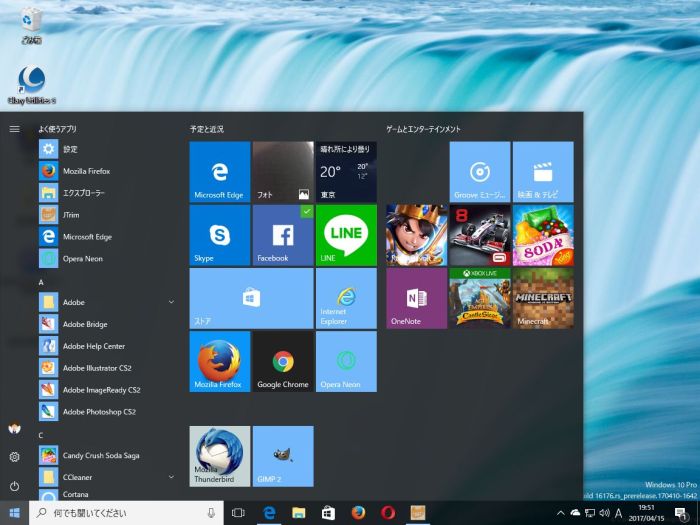This screenshot has width=700, height=525.
Task: Click the Google Chrome tile
Action: (x=282, y=361)
